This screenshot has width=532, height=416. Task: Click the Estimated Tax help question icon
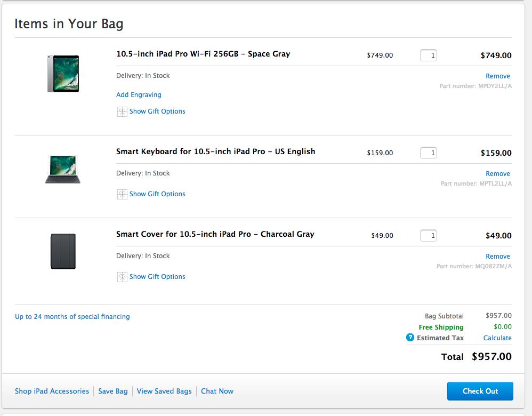[410, 338]
